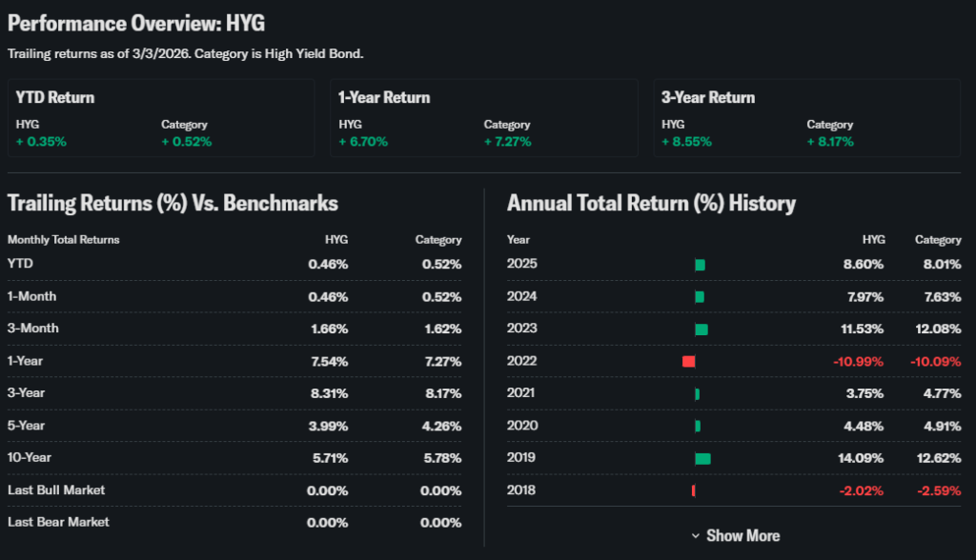This screenshot has width=976, height=560.
Task: Click the green 2024 return bar
Action: point(700,296)
